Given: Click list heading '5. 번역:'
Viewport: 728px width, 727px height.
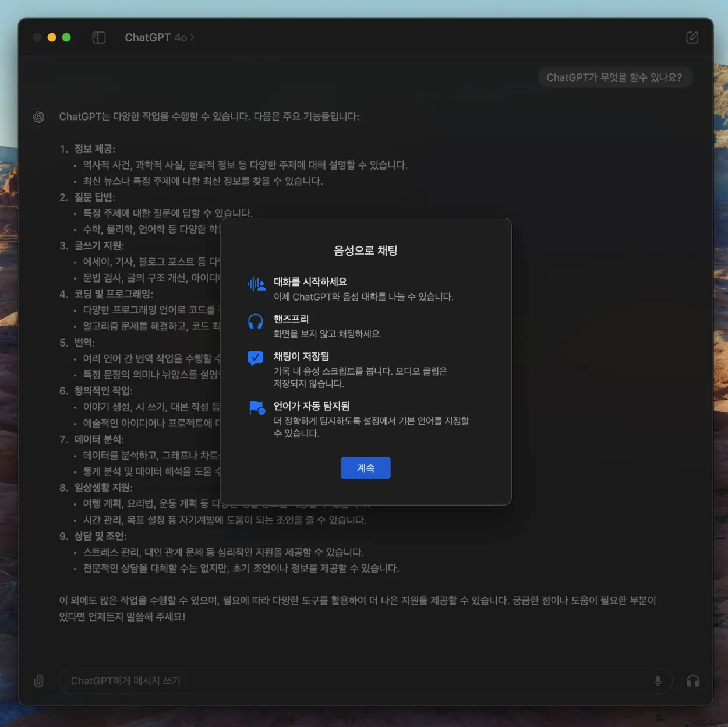Looking at the screenshot, I should [77, 343].
